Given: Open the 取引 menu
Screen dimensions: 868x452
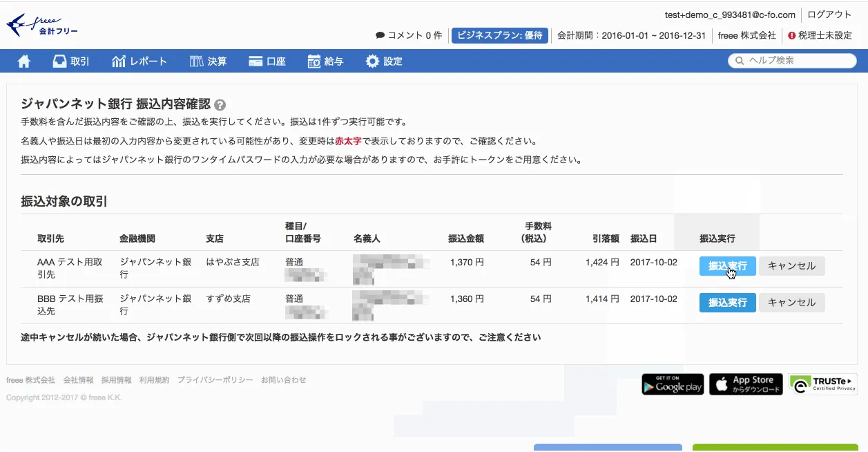Looking at the screenshot, I should 71,62.
